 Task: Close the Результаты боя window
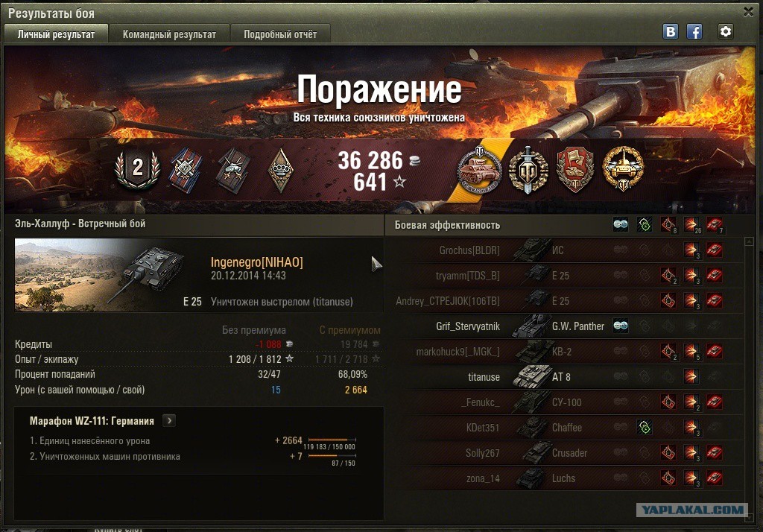coord(748,12)
